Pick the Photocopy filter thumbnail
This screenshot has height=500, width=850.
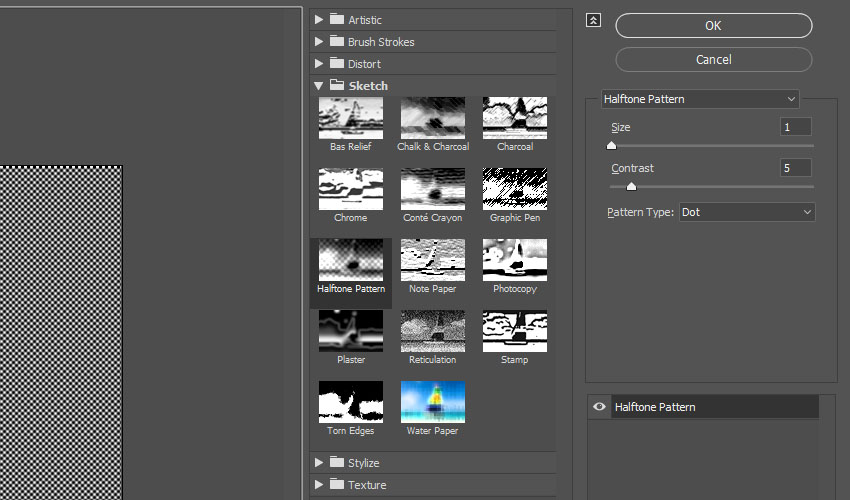point(514,260)
